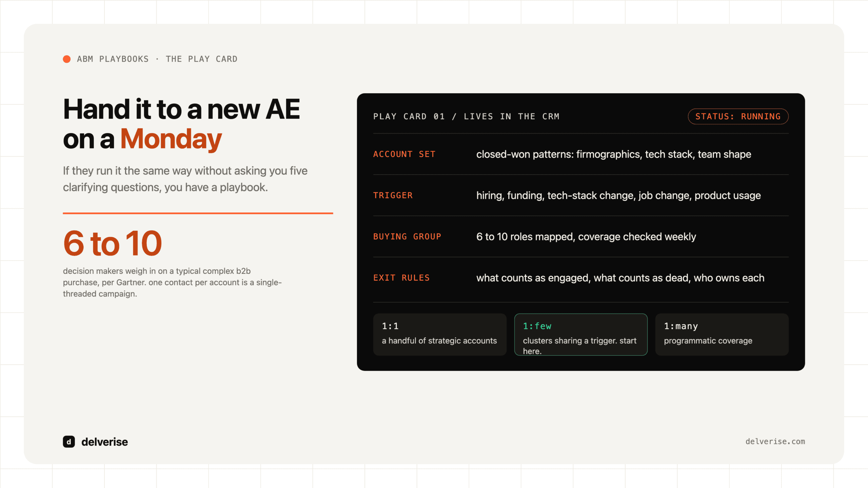Screen dimensions: 868x488
Task: Click 'ABM PLAYBOOKS · THE PLAY CARD' header
Action: point(157,59)
